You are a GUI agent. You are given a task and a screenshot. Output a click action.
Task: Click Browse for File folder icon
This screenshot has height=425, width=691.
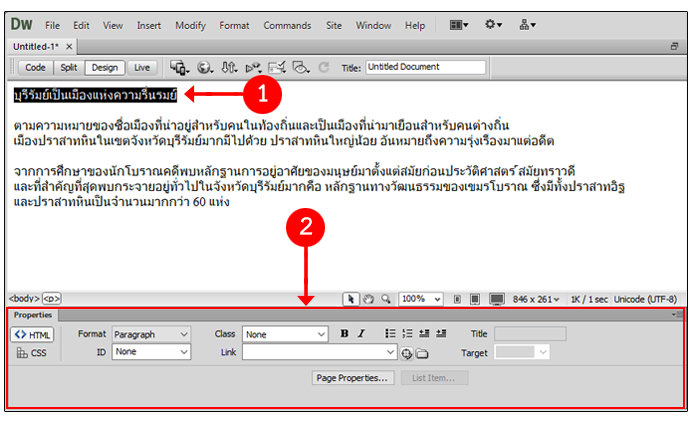pos(422,353)
